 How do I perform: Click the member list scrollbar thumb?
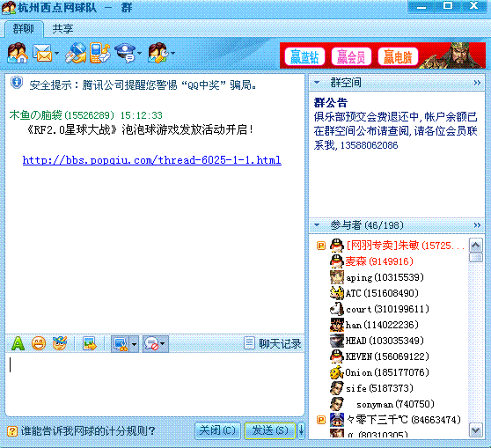pos(476,258)
